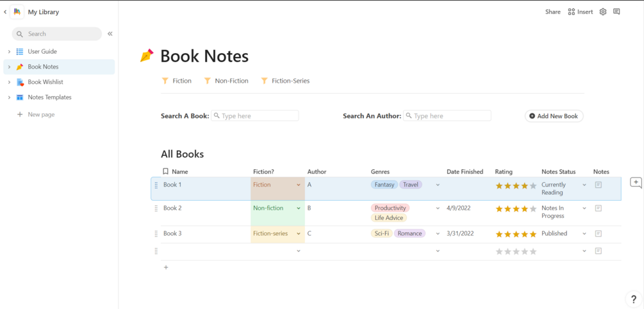Open the help question mark icon
The height and width of the screenshot is (309, 644).
point(633,299)
